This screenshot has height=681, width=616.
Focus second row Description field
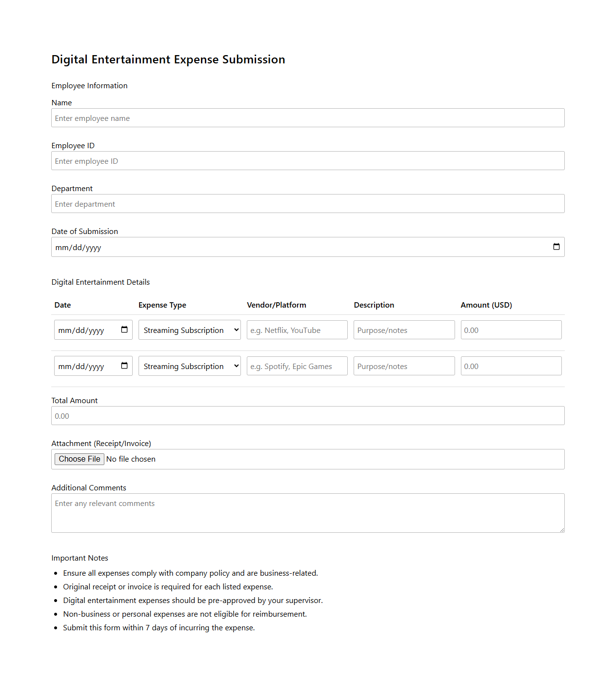(x=404, y=366)
